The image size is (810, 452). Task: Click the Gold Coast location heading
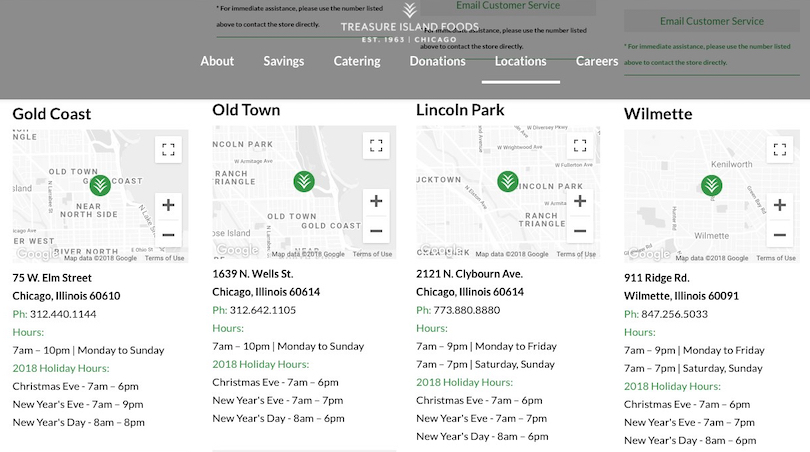pos(52,114)
